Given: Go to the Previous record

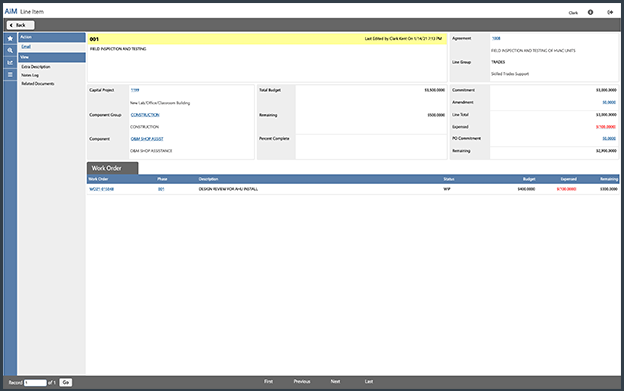Looking at the screenshot, I should (302, 381).
